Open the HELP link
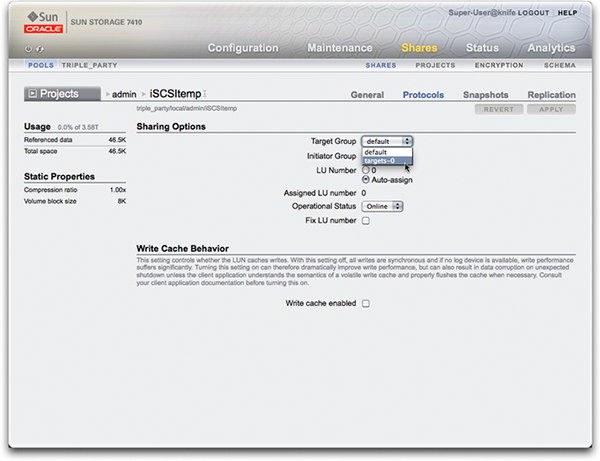The image size is (600, 461). [567, 13]
